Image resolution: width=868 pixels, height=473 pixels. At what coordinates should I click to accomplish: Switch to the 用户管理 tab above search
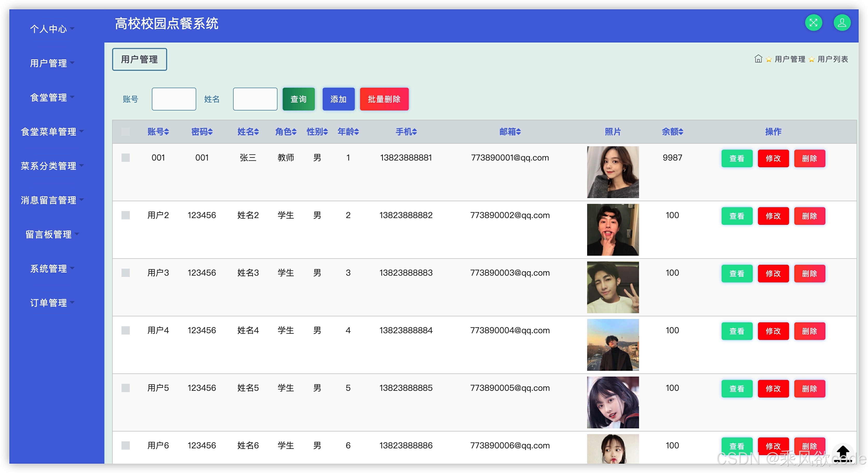139,59
